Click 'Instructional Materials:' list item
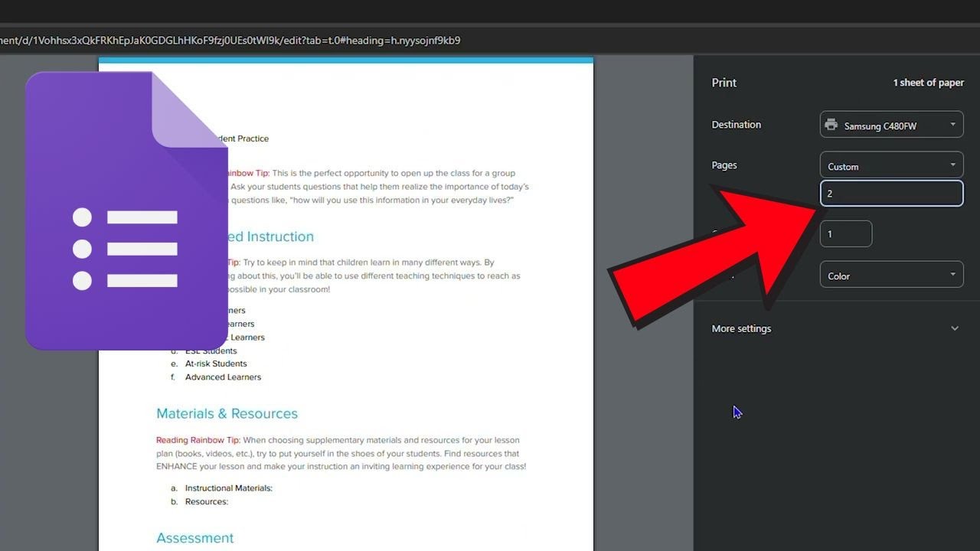Image resolution: width=980 pixels, height=551 pixels. tap(228, 488)
